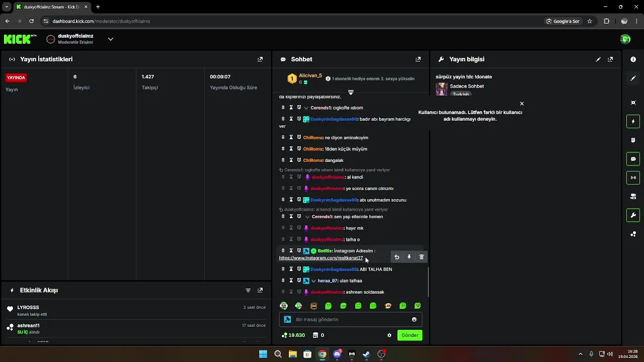Click the Windows Start button
Screen dimensions: 644x362
point(263,354)
